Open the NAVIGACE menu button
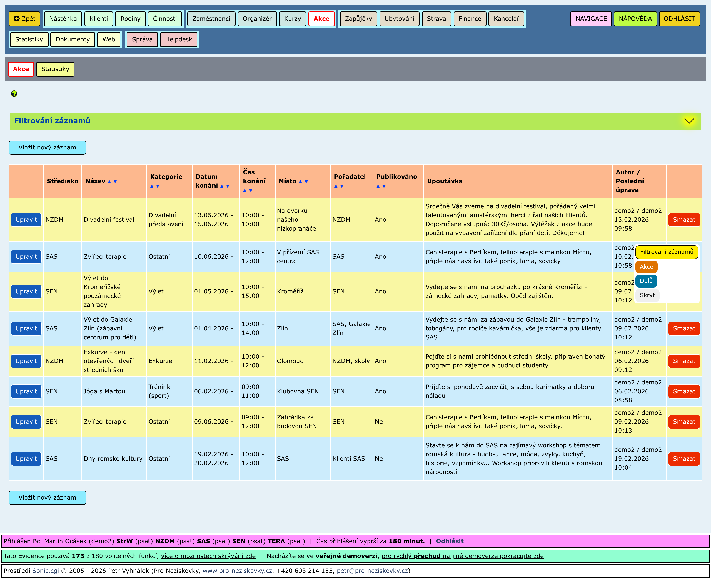 pyautogui.click(x=591, y=19)
